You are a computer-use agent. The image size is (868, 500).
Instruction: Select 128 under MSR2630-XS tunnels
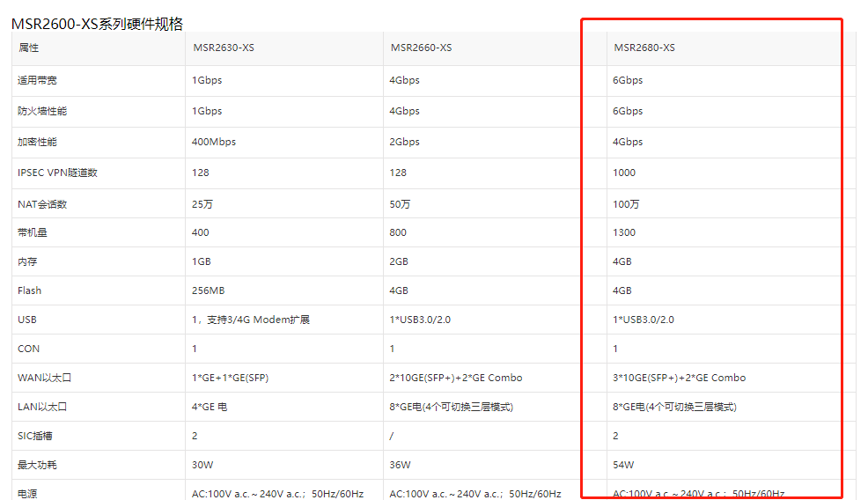pos(201,173)
